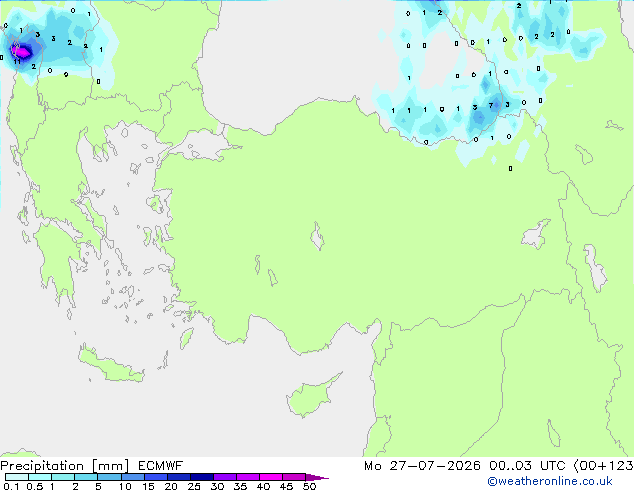The image size is (634, 490).
Task: Click the '00..03 UTC' time range text
Action: coord(527,466)
